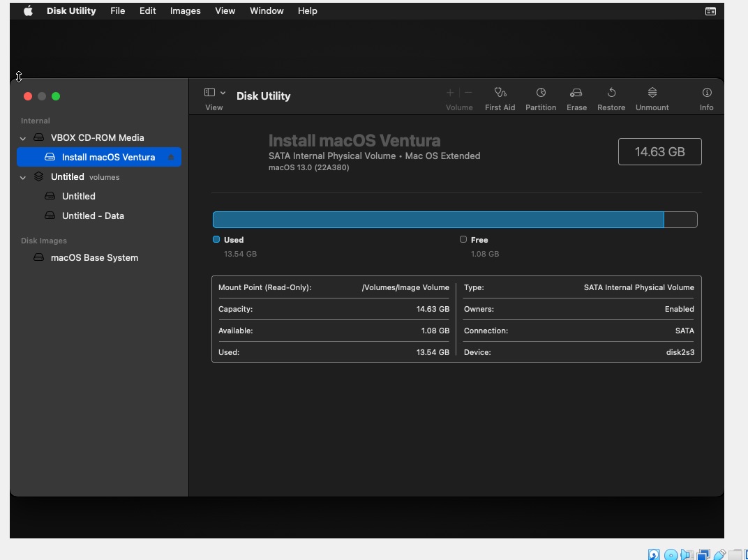748x560 pixels.
Task: Open the File menu
Action: [x=117, y=11]
